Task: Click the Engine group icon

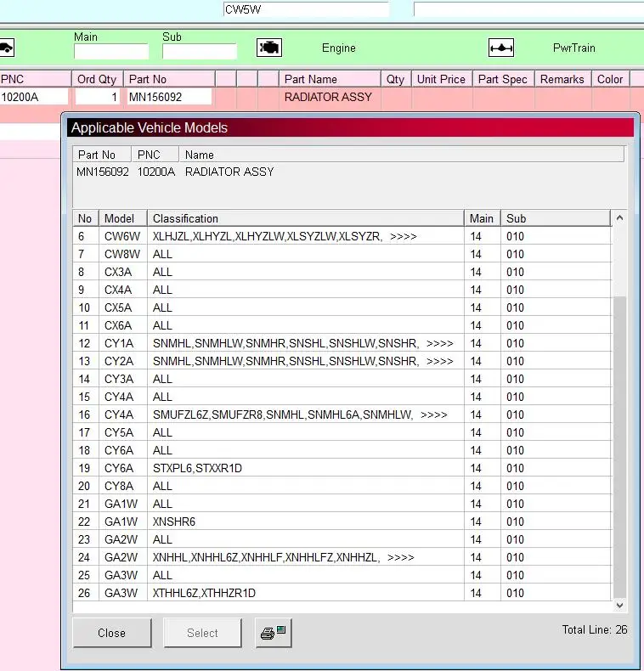Action: pyautogui.click(x=269, y=48)
